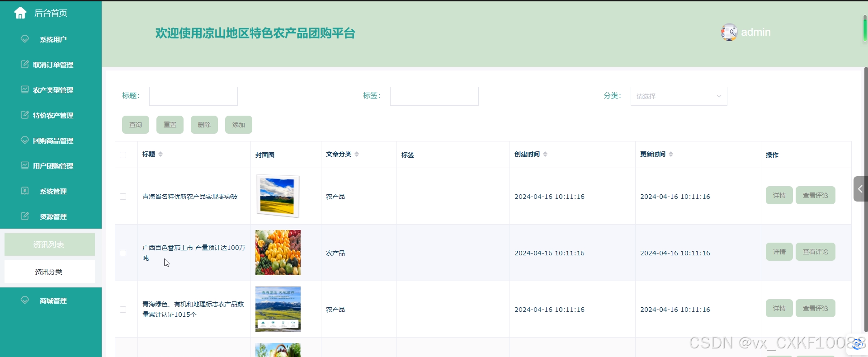868x357 pixels.
Task: Check the row 广西百色番茄上市
Action: pos(123,253)
